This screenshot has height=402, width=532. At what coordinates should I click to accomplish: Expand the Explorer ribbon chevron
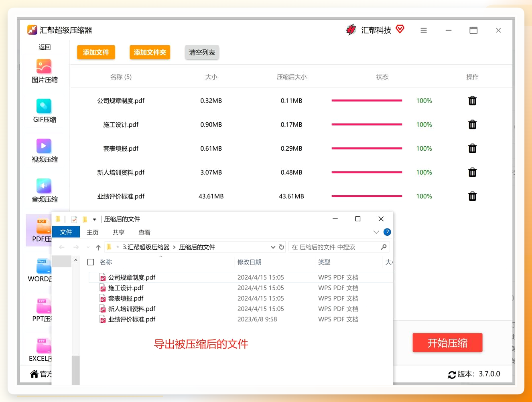point(376,232)
